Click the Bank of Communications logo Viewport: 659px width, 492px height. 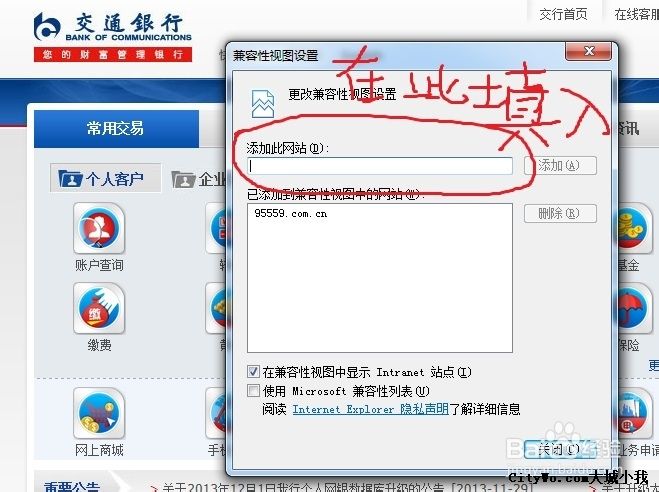coord(113,37)
